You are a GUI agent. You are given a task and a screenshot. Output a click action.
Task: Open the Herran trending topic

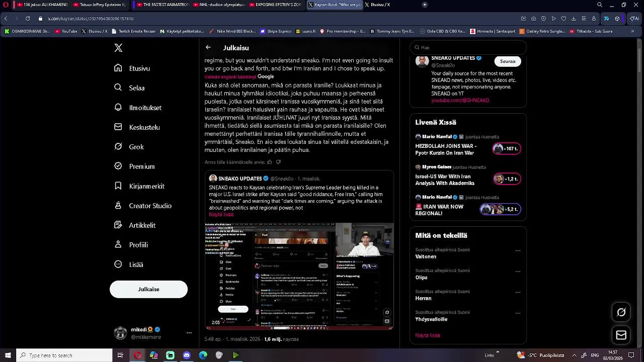pyautogui.click(x=423, y=299)
